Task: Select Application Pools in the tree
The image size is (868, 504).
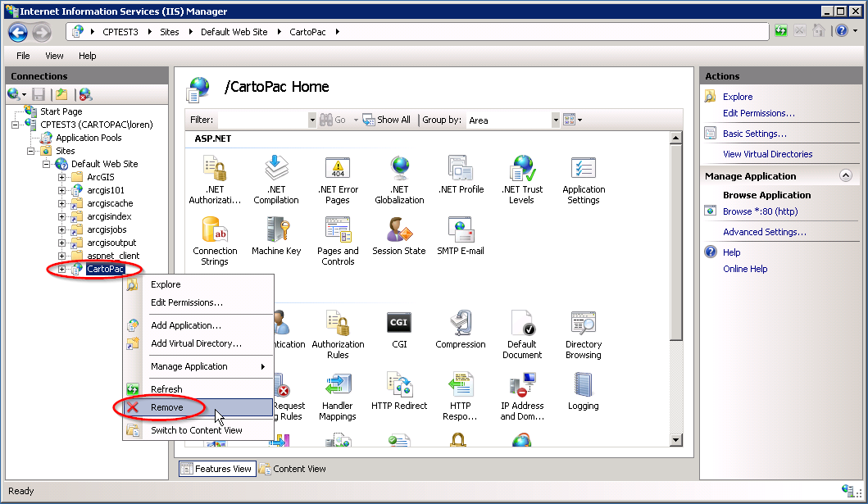Action: pyautogui.click(x=89, y=138)
